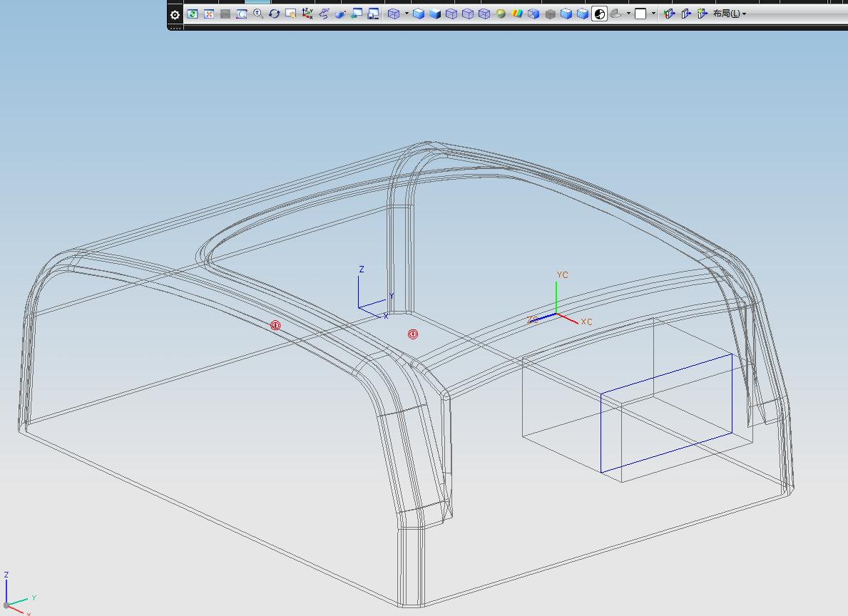848x616 pixels.
Task: Toggle the Clip Section icon
Action: click(x=670, y=14)
